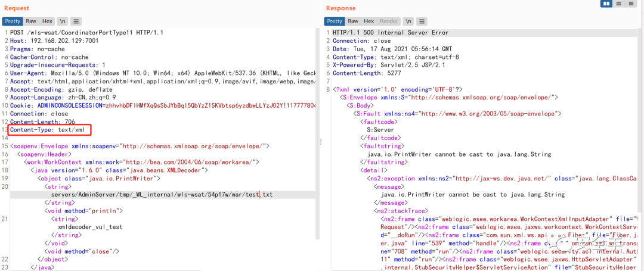Screen dimensions: 644x271
Task: Click the S:Fault xmlns:ns4 line
Action: click(x=457, y=114)
